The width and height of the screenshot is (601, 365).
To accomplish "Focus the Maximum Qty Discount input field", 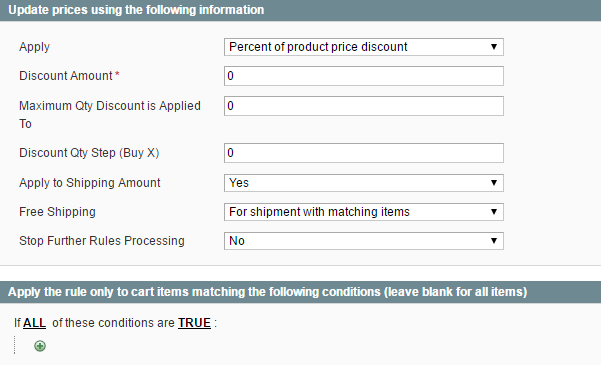I will pyautogui.click(x=363, y=106).
